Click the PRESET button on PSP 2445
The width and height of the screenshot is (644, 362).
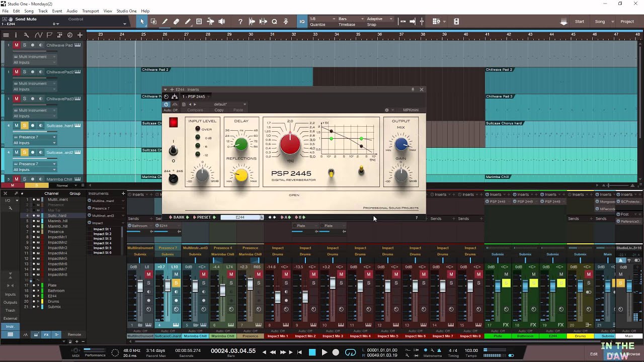[204, 217]
